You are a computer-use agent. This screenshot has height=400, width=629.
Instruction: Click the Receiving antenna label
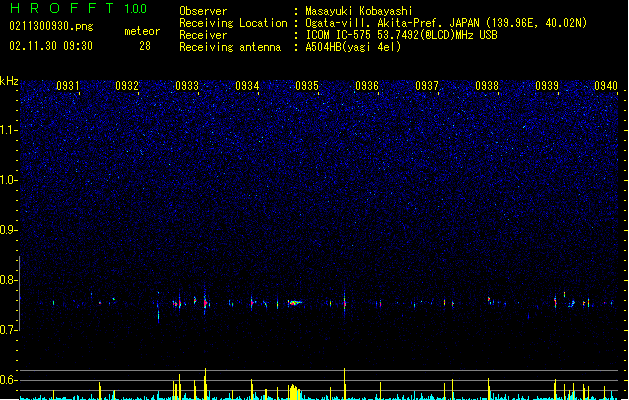coord(230,47)
